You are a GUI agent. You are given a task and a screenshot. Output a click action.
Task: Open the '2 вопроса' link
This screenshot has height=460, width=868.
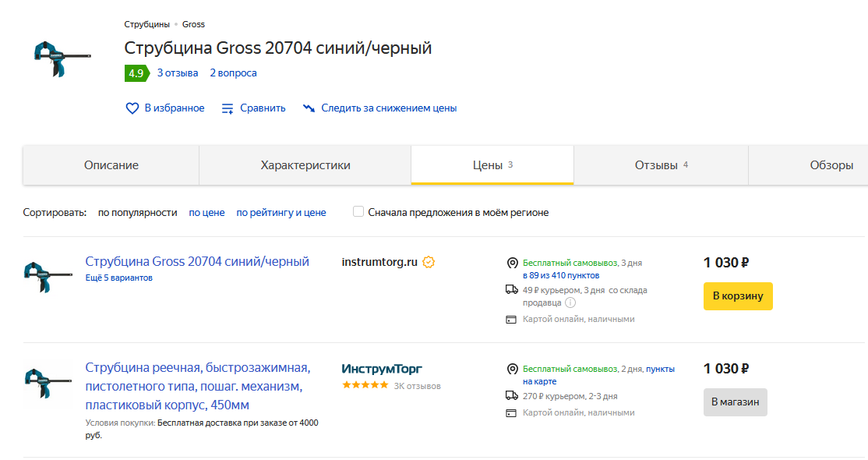pyautogui.click(x=233, y=73)
